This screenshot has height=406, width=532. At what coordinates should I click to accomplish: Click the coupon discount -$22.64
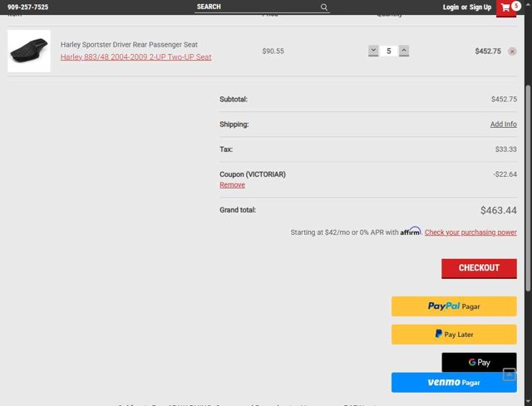[x=505, y=174]
